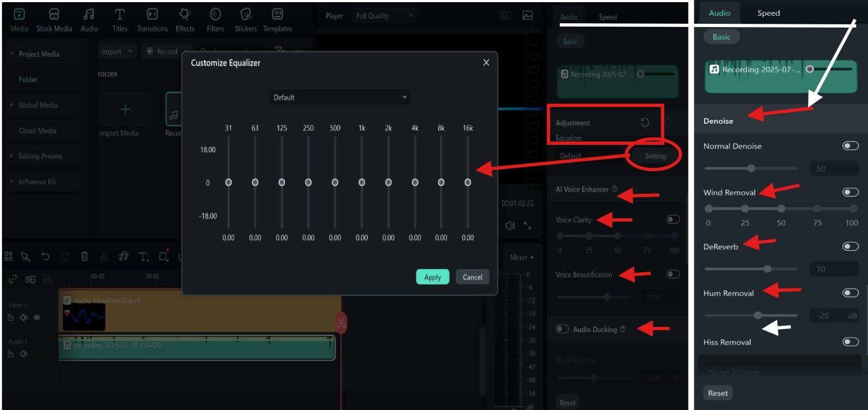Image resolution: width=868 pixels, height=410 pixels.
Task: Enable Normal Denoise toggle
Action: (850, 146)
